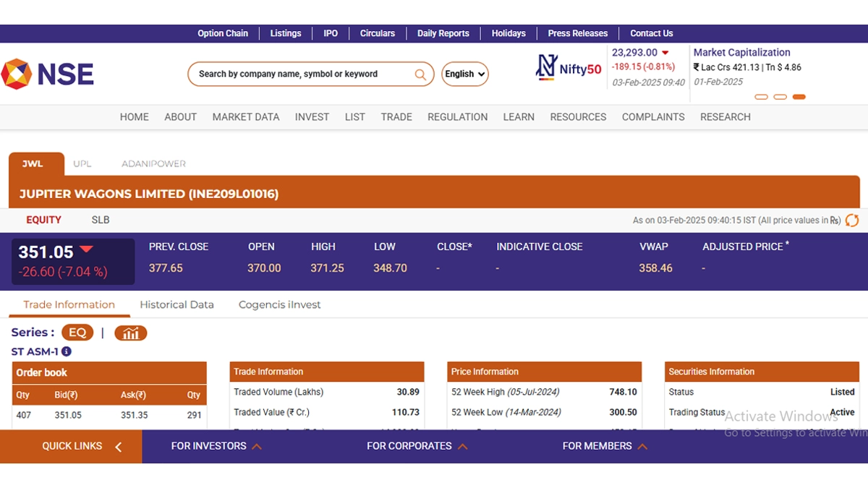
Task: Click the ST ASM-1 info icon
Action: point(67,351)
